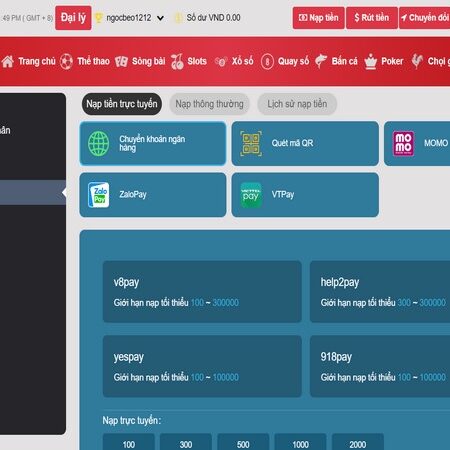Click the ZaloPay logo icon

point(99,195)
